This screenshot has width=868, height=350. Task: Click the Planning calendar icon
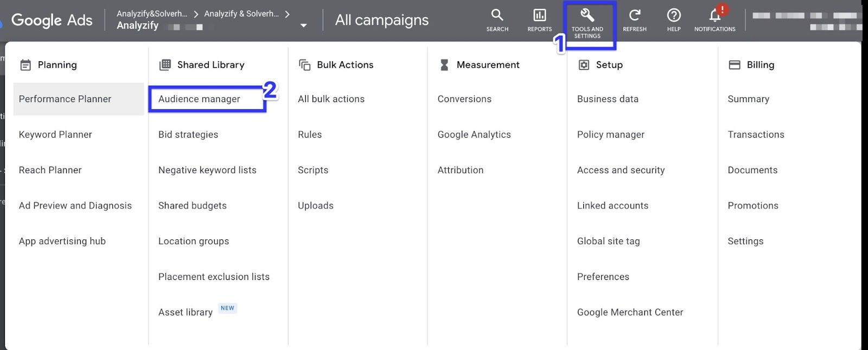(25, 65)
